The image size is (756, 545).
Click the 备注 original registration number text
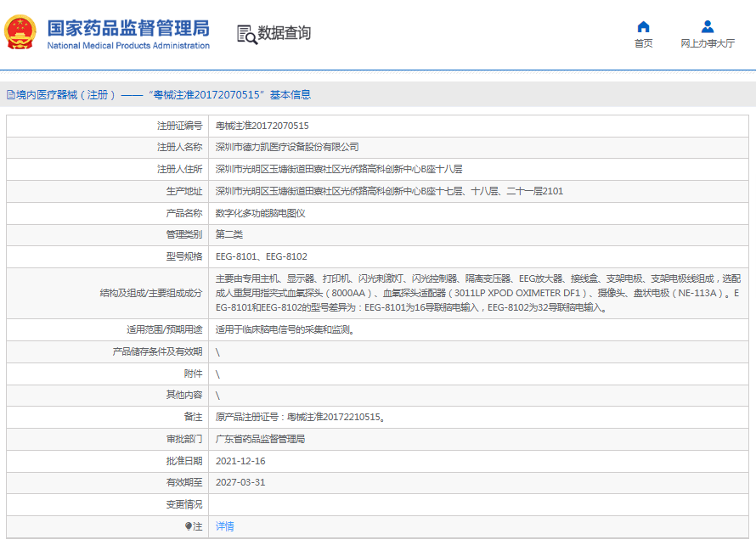tap(301, 417)
